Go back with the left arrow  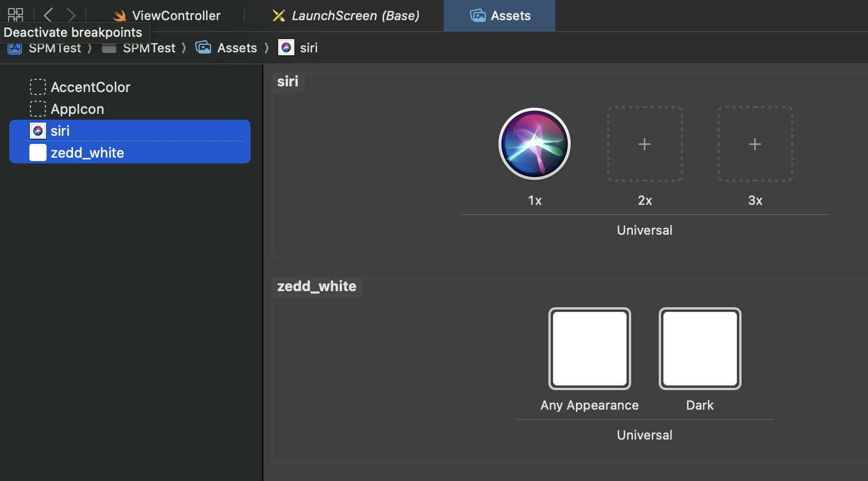point(48,15)
